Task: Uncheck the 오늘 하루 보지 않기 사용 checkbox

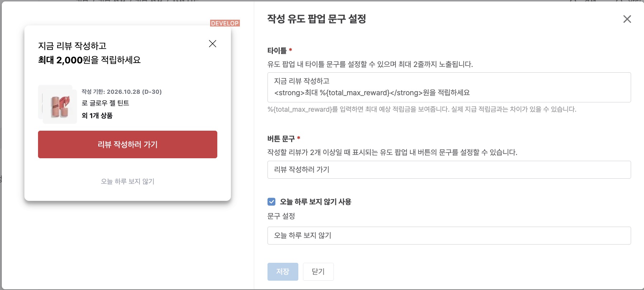Action: pyautogui.click(x=271, y=202)
